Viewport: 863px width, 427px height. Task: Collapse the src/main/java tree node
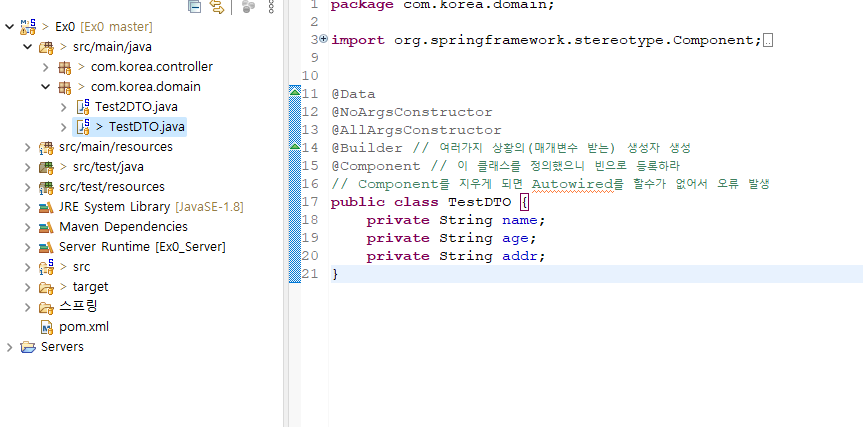coord(28,47)
